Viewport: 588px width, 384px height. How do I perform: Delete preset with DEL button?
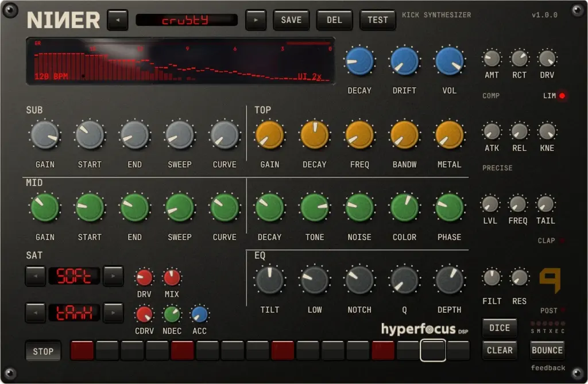pos(334,20)
